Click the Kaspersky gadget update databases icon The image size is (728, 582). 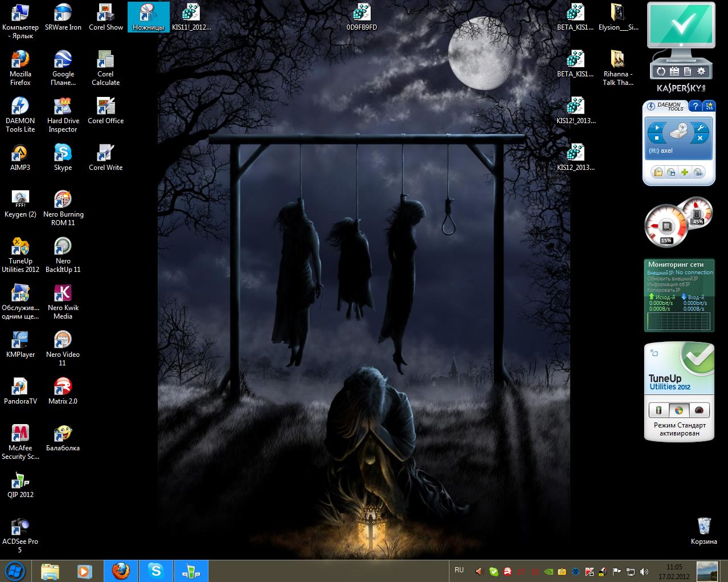click(x=661, y=71)
